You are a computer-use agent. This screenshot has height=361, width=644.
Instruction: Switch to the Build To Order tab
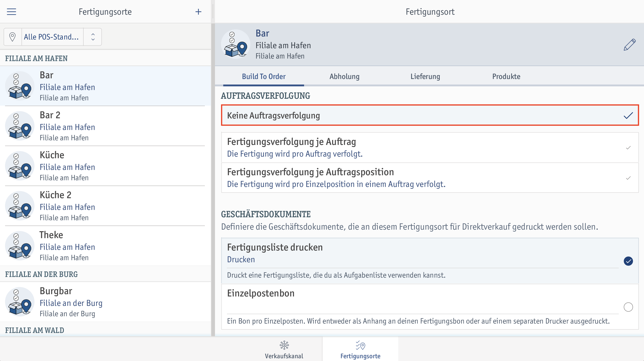point(263,76)
